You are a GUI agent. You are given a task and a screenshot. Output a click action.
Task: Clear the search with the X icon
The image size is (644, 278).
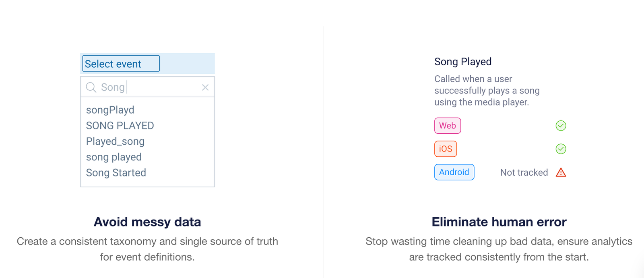pos(205,87)
